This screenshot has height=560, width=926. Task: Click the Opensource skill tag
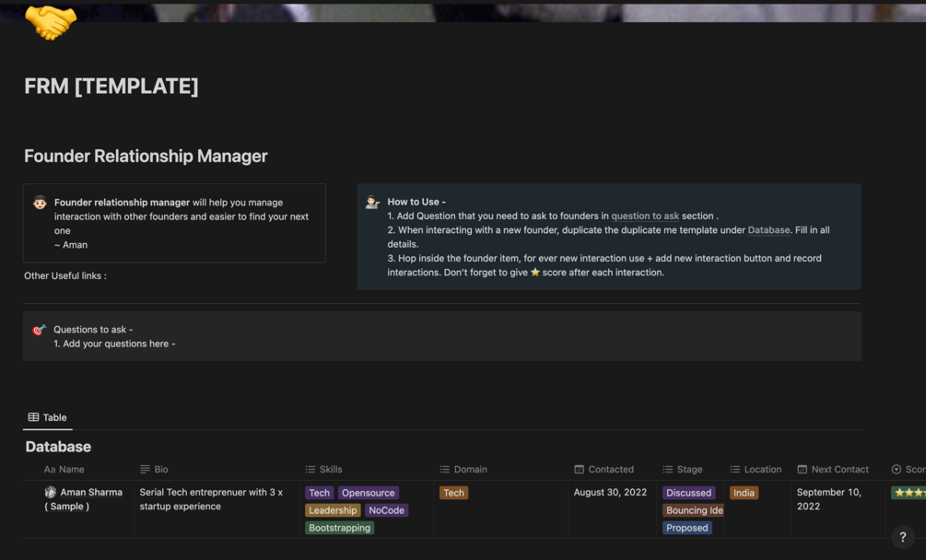click(369, 493)
